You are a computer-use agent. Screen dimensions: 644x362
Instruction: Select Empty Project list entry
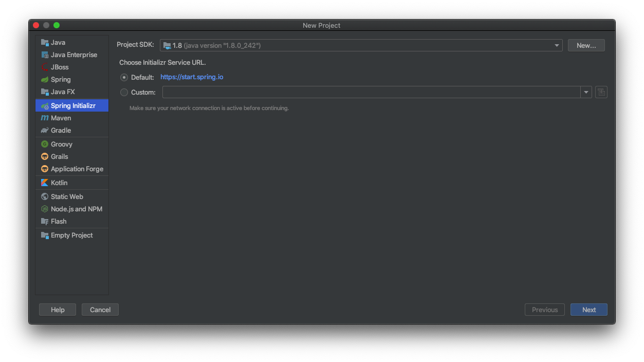pyautogui.click(x=72, y=235)
